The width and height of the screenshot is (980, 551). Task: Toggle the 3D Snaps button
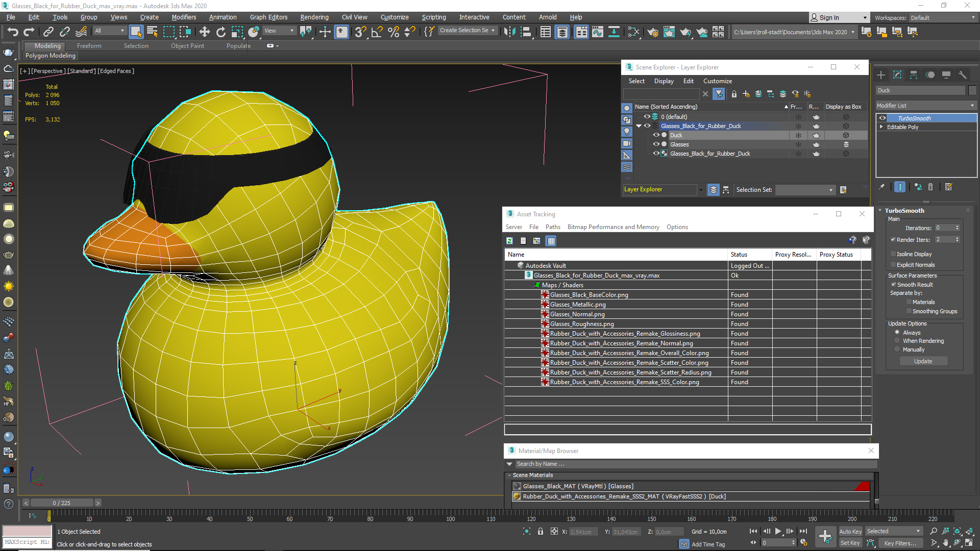pos(360,32)
